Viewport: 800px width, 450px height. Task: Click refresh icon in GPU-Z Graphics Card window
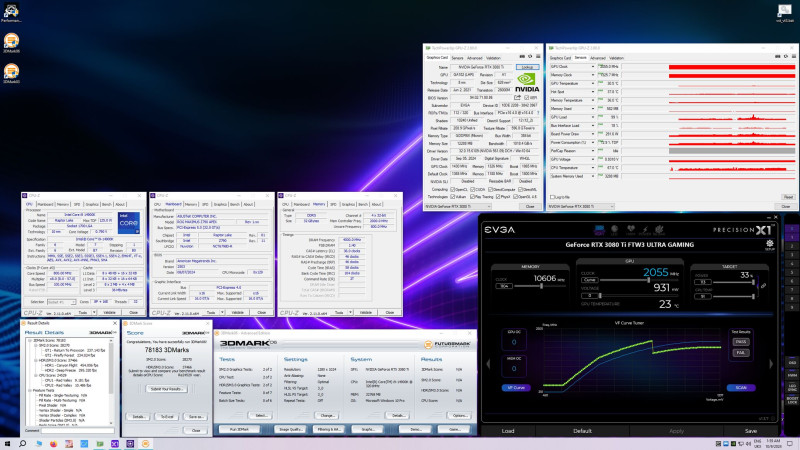(530, 57)
